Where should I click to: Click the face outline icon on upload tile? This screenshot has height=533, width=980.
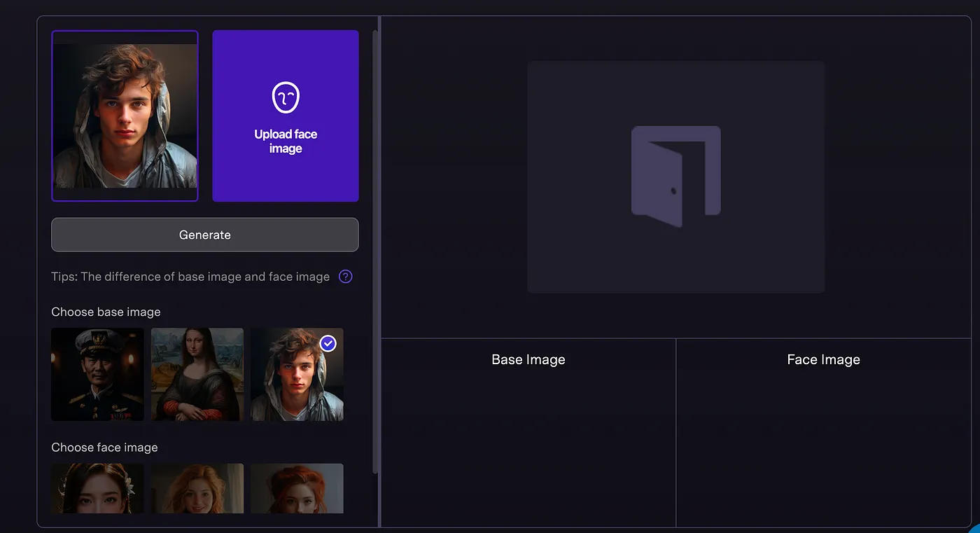click(x=286, y=97)
